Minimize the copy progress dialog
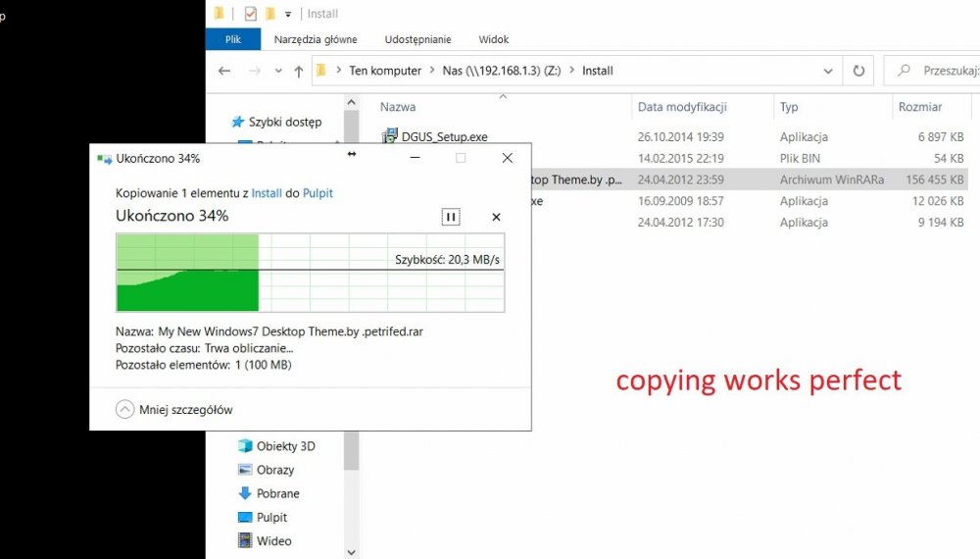The width and height of the screenshot is (980, 559). pos(415,158)
